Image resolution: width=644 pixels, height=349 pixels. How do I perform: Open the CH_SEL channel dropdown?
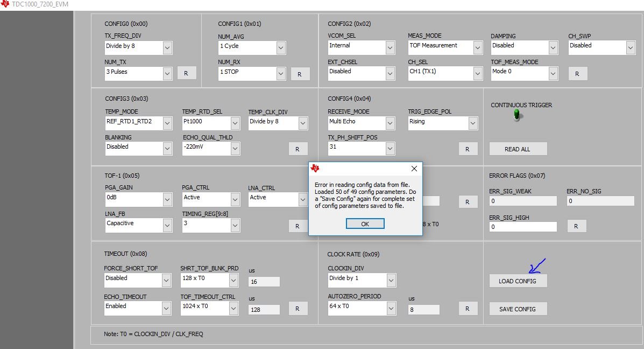click(477, 73)
